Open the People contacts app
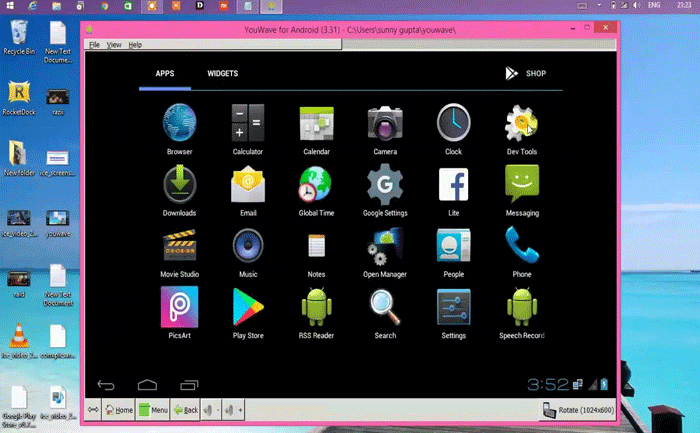This screenshot has height=433, width=700. click(x=453, y=252)
